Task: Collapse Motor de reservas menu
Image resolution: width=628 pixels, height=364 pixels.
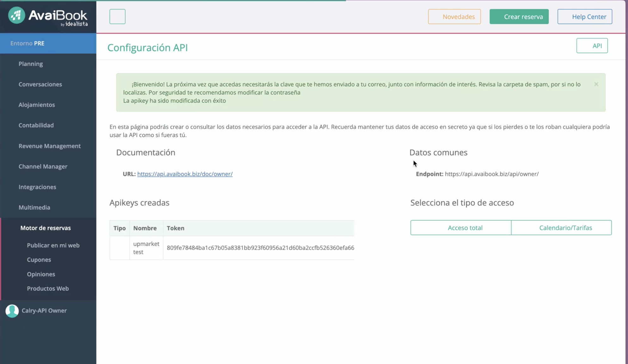Action: [x=46, y=228]
